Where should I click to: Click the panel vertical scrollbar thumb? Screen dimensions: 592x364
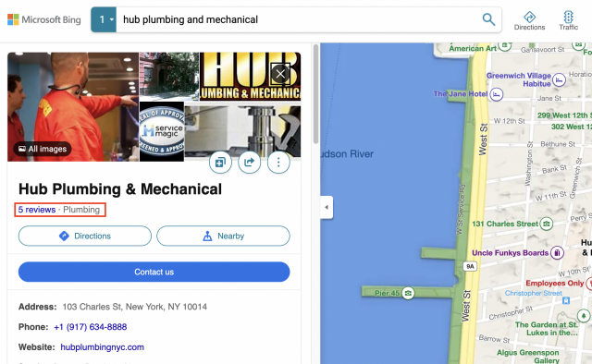click(x=315, y=94)
